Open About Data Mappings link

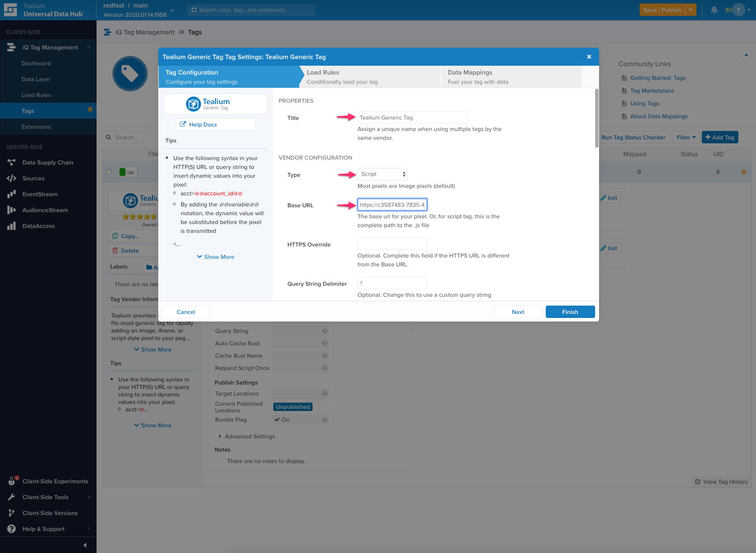[659, 116]
